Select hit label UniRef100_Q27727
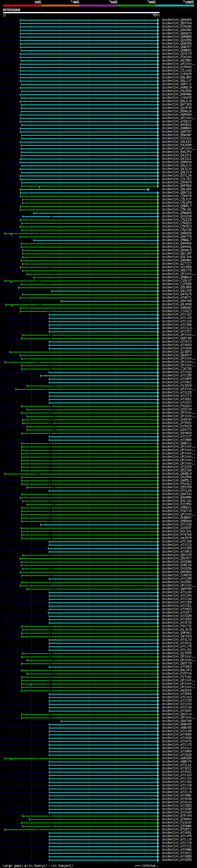This screenshot has width=197, height=868. pos(177,264)
